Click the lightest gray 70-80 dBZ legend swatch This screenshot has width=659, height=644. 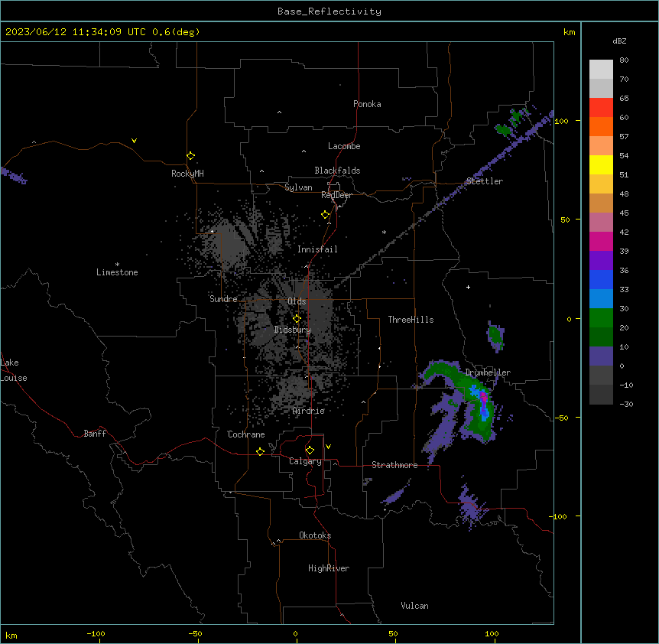click(x=601, y=69)
